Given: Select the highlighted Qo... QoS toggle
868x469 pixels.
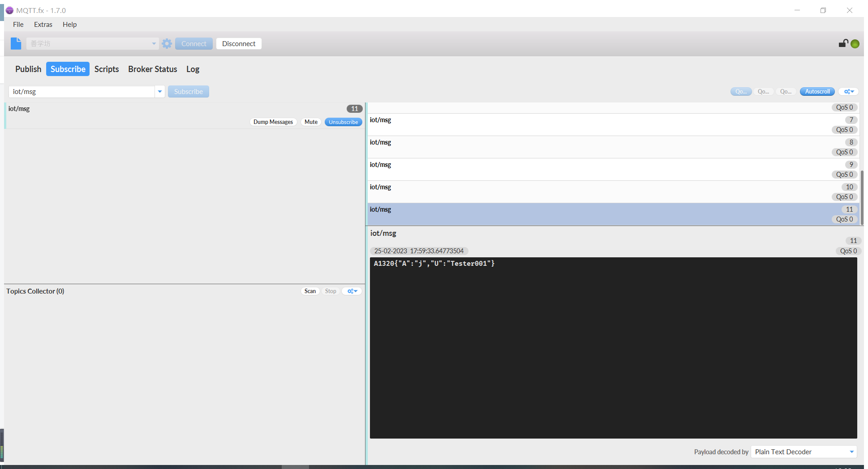Looking at the screenshot, I should tap(741, 91).
